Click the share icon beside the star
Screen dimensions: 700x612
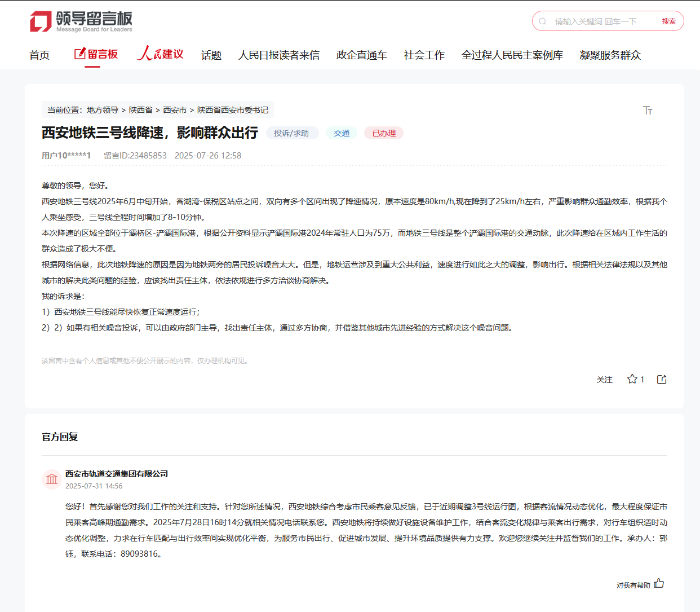[662, 379]
